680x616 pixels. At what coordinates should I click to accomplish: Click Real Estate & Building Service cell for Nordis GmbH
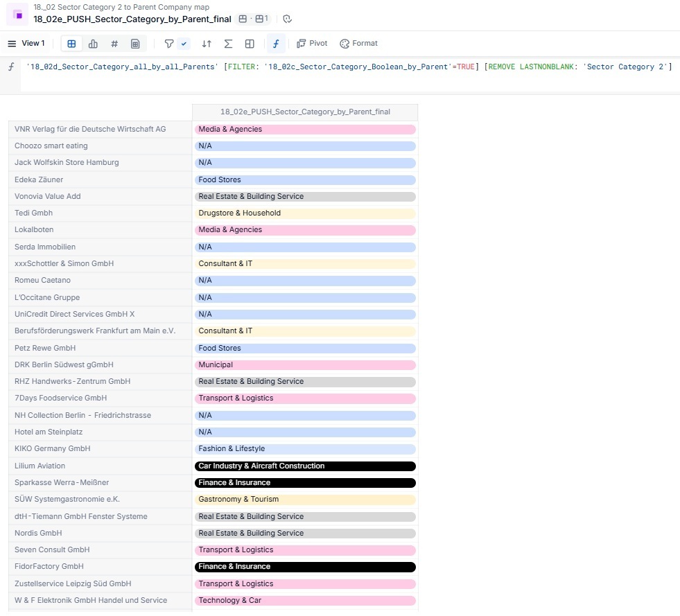pyautogui.click(x=305, y=534)
